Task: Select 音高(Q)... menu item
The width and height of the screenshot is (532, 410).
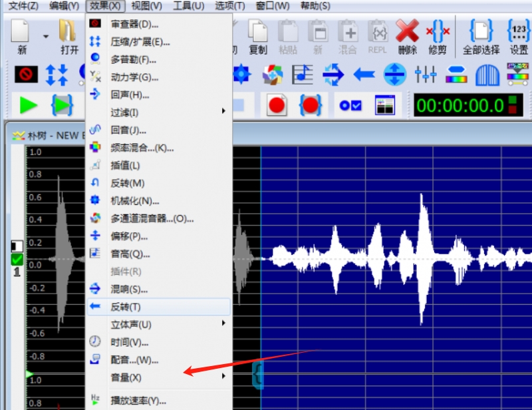Action: (159, 254)
